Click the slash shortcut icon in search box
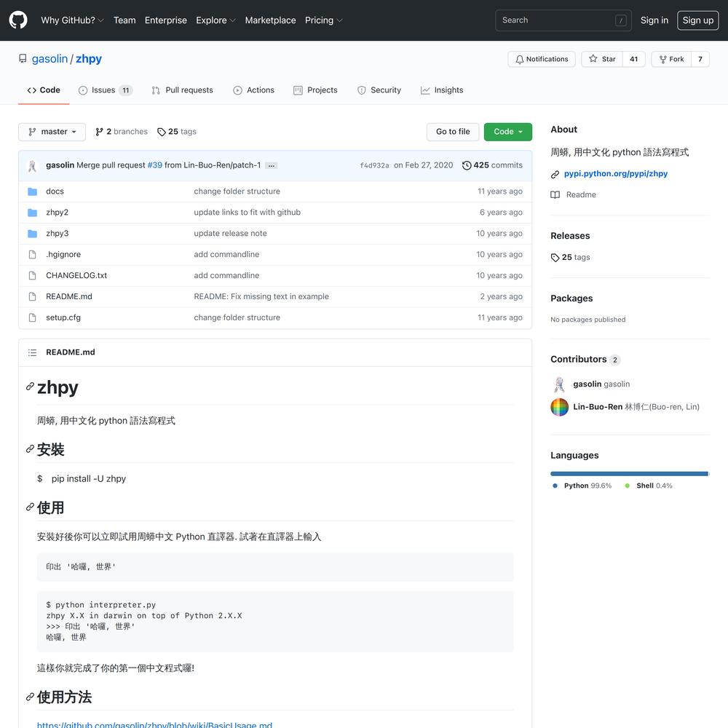Viewport: 728px width, 728px height. tap(621, 20)
